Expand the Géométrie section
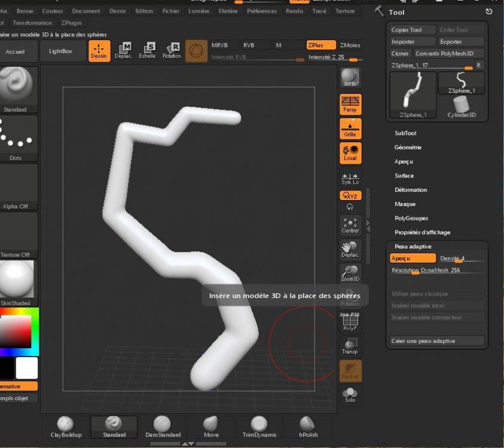 (408, 148)
